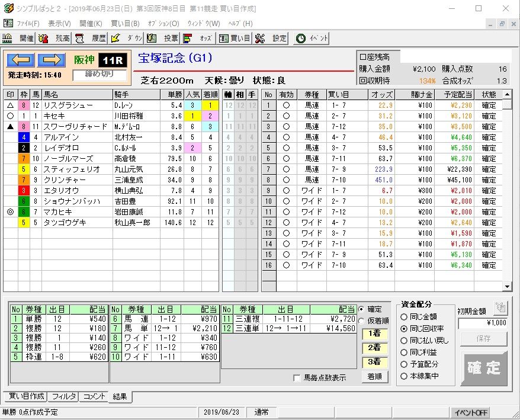Click the application icon in title bar
The image size is (520, 420).
[x=9, y=8]
